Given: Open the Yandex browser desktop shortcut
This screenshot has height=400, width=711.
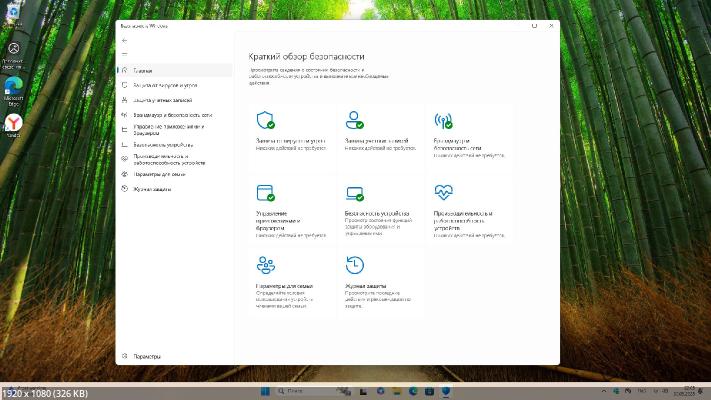Looking at the screenshot, I should coord(14,122).
